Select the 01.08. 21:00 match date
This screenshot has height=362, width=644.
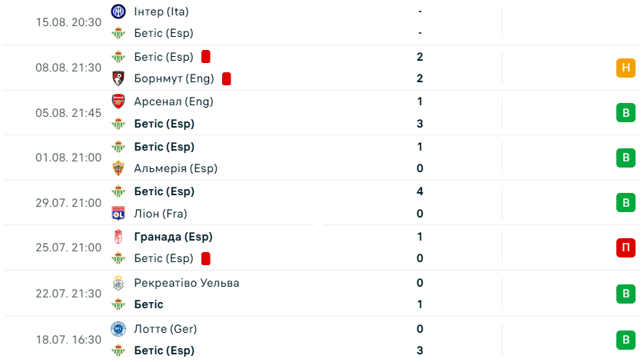click(68, 158)
